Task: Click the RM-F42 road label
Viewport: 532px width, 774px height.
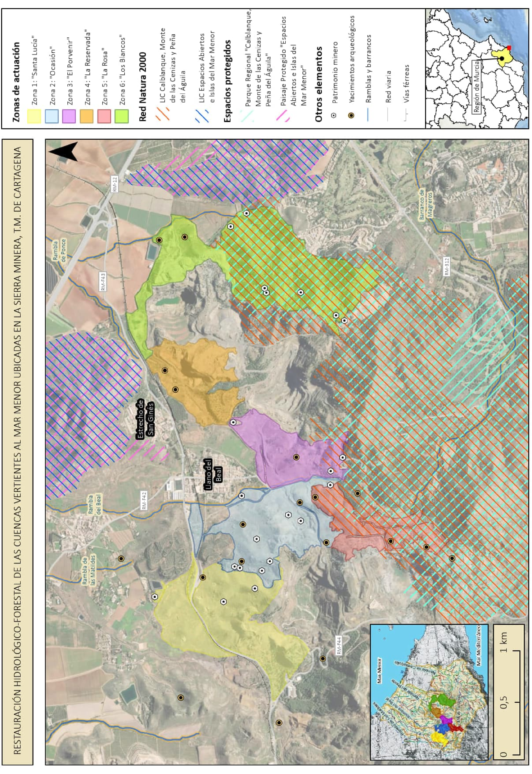Action: [x=144, y=500]
